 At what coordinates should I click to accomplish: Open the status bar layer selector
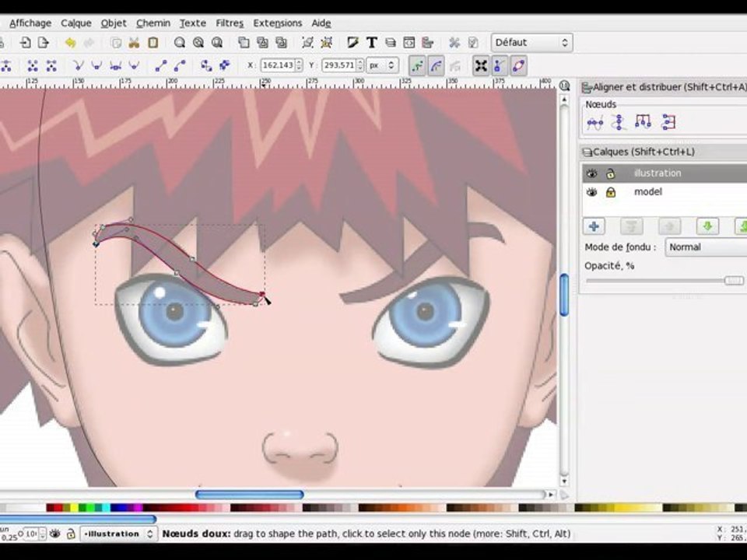click(118, 534)
